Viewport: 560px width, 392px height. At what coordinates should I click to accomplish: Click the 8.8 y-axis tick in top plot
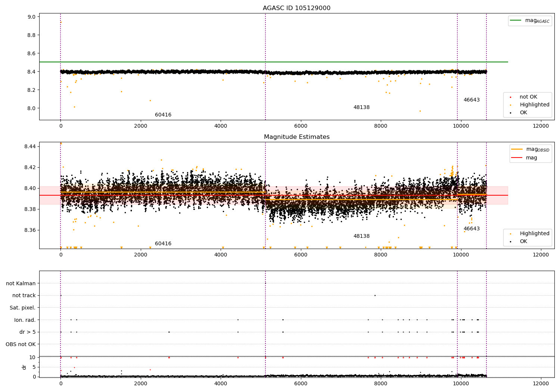tap(31, 35)
